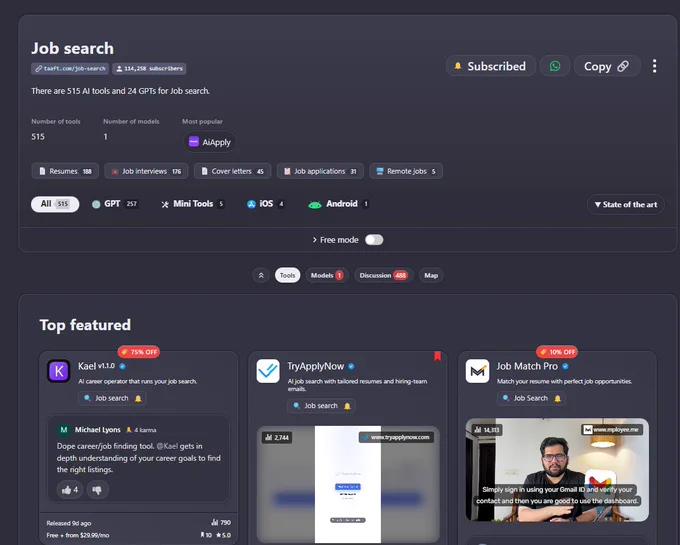Click the 10% OFF discount badge

click(557, 352)
